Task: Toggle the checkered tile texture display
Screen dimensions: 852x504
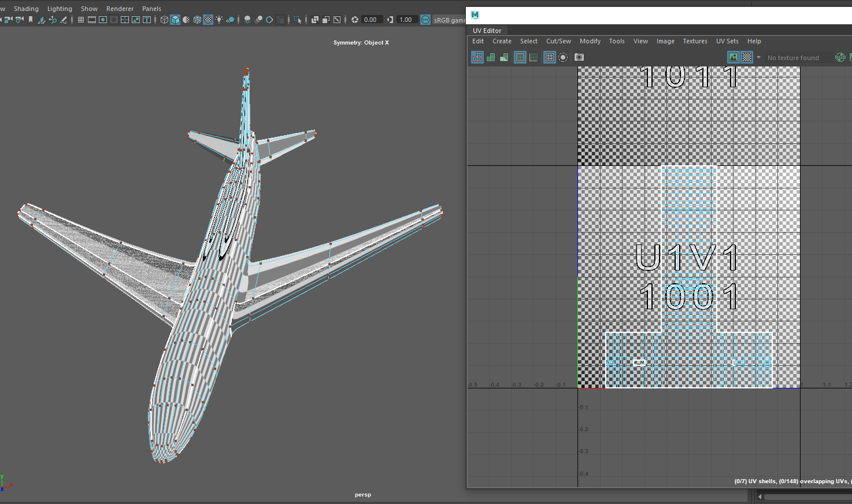Action: (x=747, y=57)
